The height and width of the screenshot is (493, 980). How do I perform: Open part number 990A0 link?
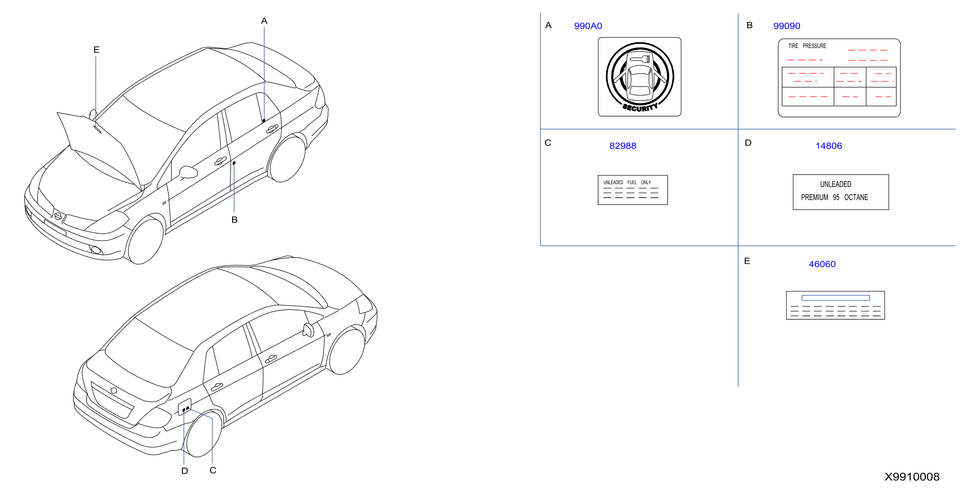tap(588, 26)
